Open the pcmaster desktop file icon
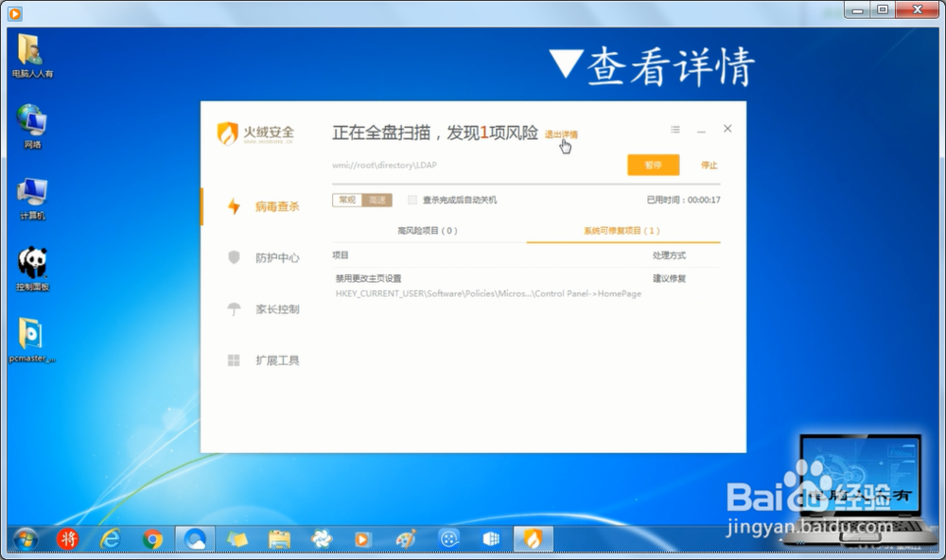946x560 pixels. (x=32, y=341)
